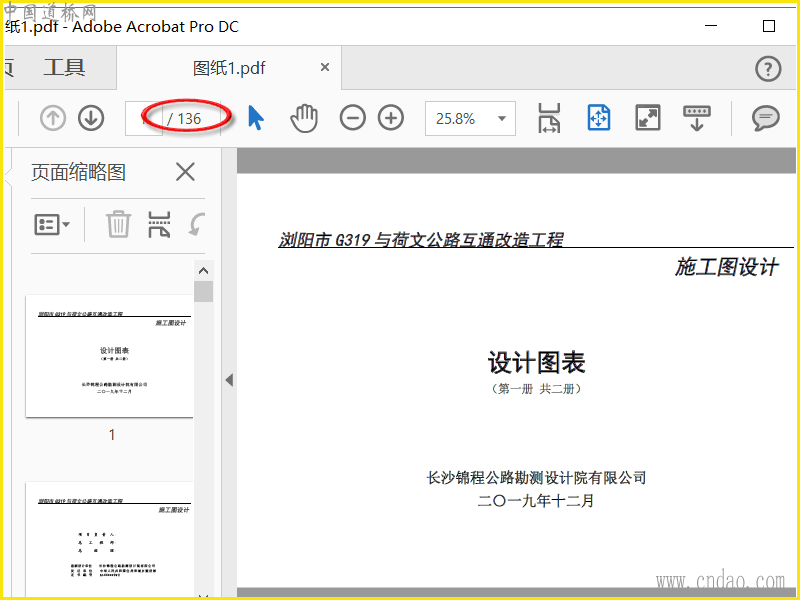Screen dimensions: 800x600
Task: Click the 页面缩略图 panel title
Action: pyautogui.click(x=78, y=172)
